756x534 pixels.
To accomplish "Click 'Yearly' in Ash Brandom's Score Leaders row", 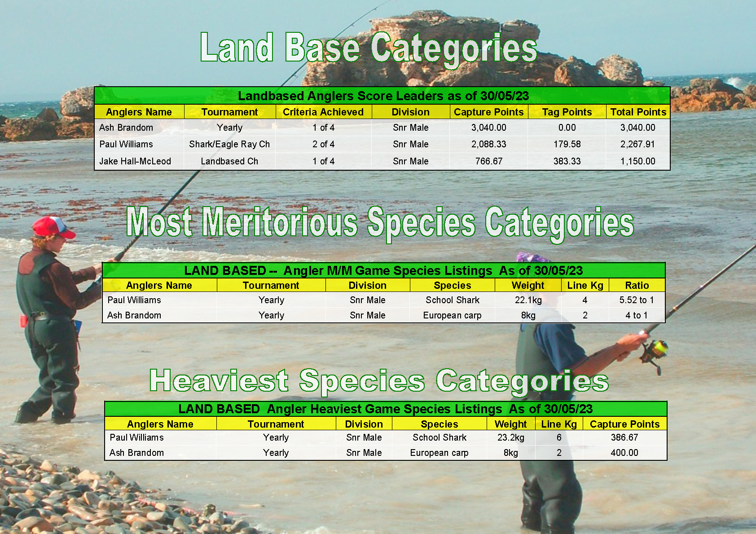I will [x=229, y=128].
